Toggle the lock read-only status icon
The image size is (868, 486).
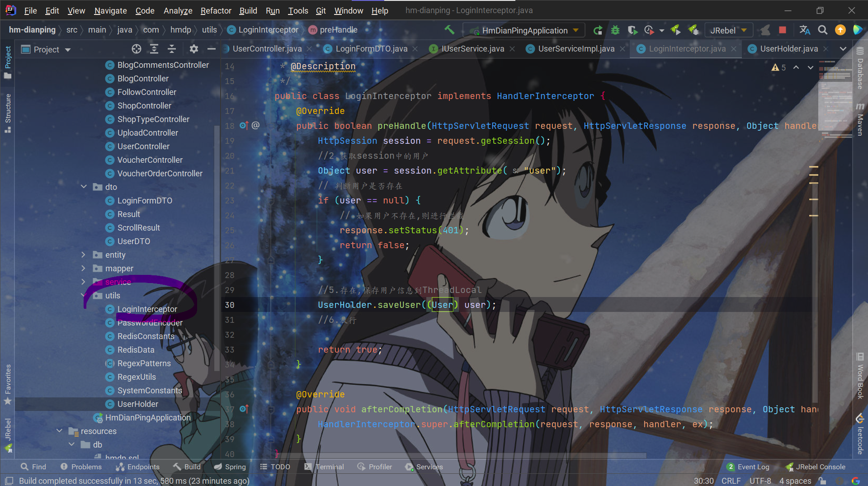[822, 481]
